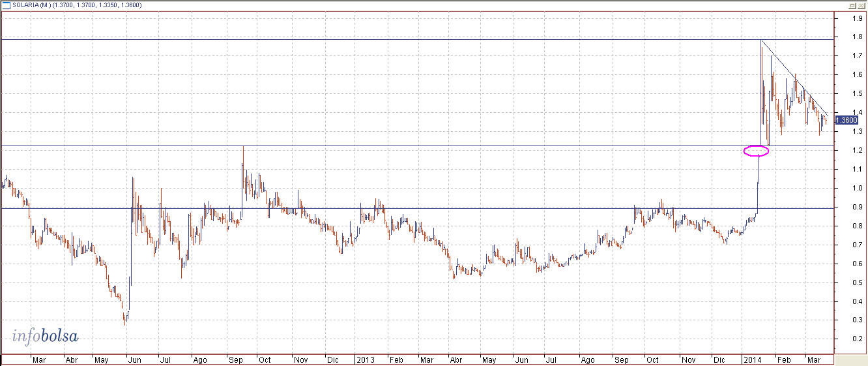868x366 pixels.
Task: Click the current price label 1.3600
Action: (x=845, y=120)
